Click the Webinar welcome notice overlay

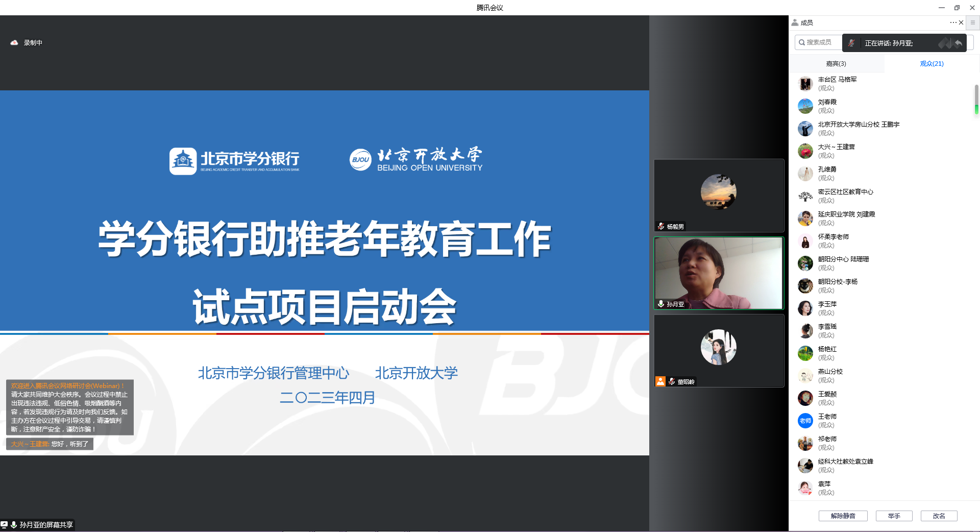point(70,407)
